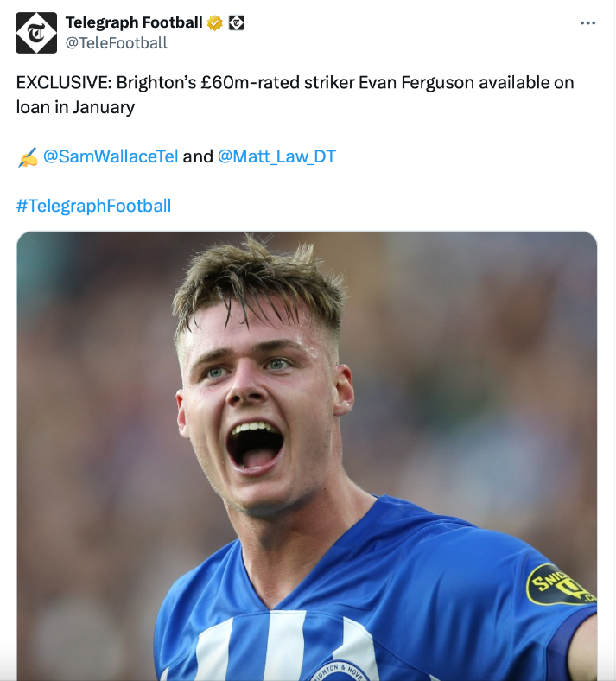This screenshot has height=681, width=616.
Task: Click the player's face in the photo
Action: point(260,404)
